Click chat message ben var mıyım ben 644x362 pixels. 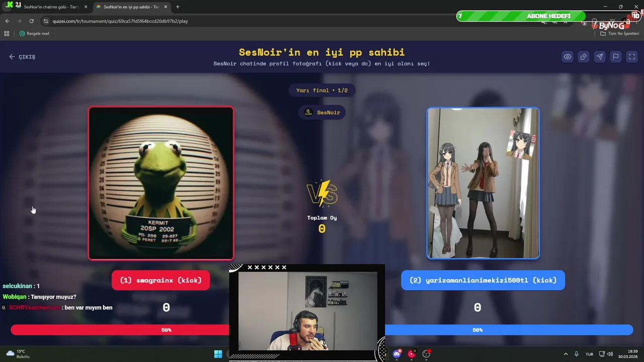pyautogui.click(x=89, y=307)
